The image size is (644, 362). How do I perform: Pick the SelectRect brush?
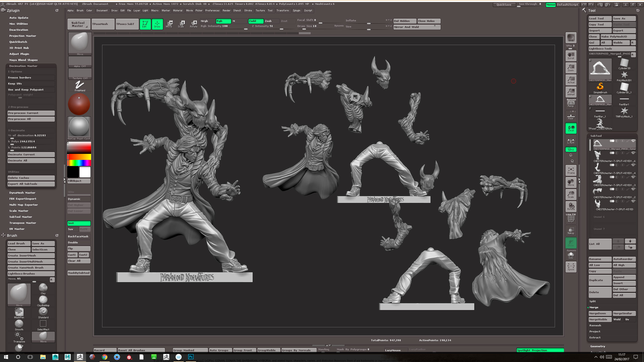pos(43,325)
